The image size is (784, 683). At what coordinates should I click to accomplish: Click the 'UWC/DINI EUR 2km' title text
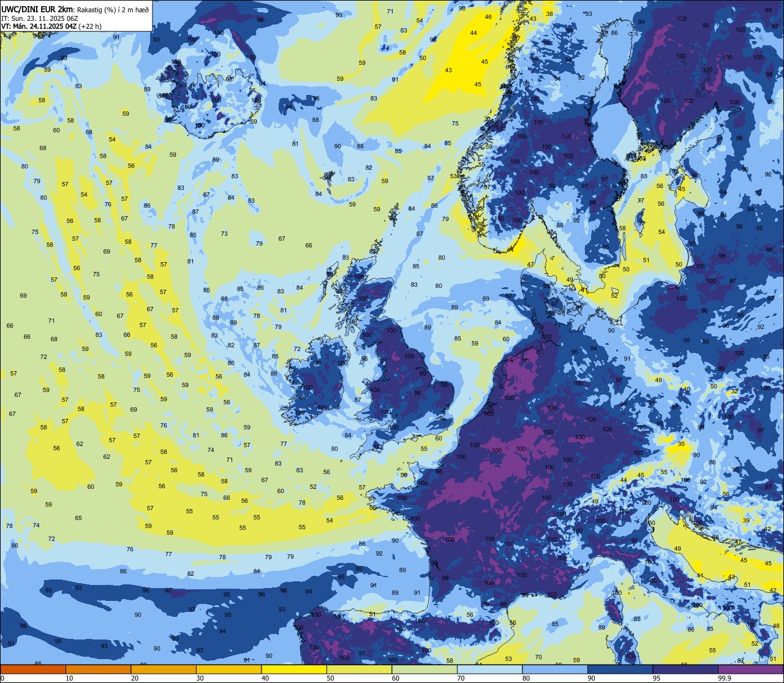(x=36, y=9)
